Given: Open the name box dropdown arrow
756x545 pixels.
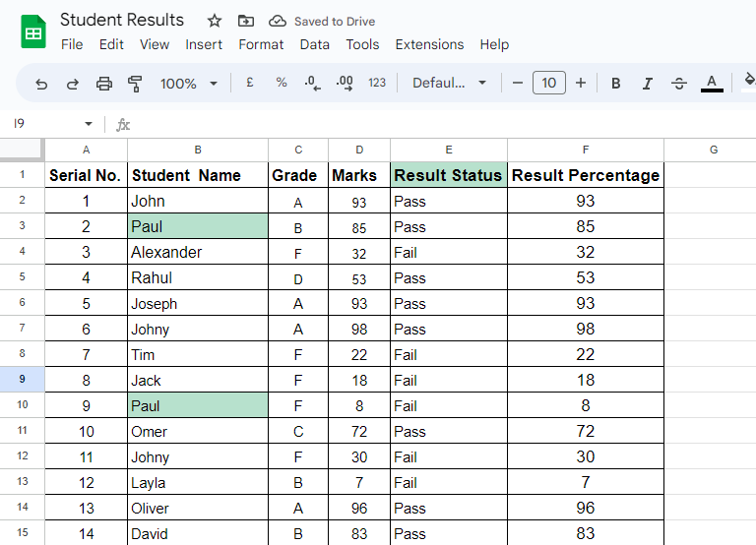Looking at the screenshot, I should point(89,124).
